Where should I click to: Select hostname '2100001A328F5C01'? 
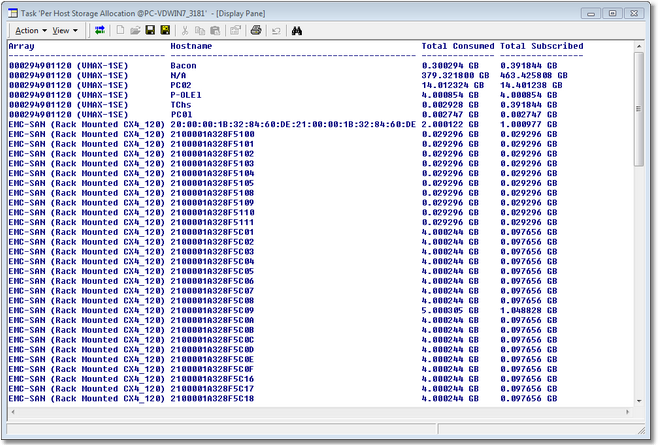(212, 232)
